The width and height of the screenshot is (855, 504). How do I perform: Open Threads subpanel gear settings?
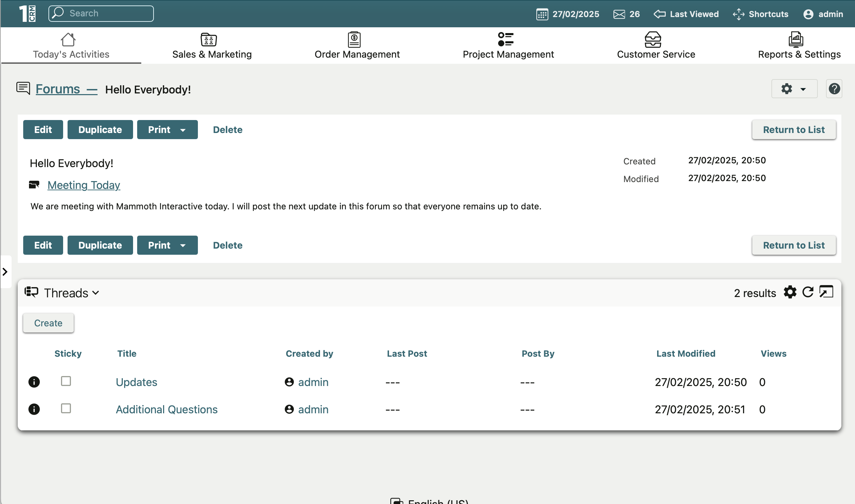[x=790, y=292]
